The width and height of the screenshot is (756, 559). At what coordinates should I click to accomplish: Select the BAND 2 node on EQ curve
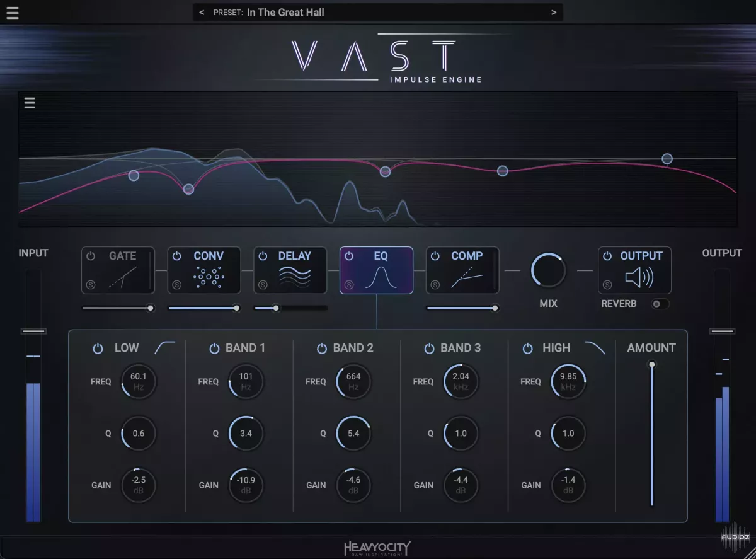click(x=385, y=171)
